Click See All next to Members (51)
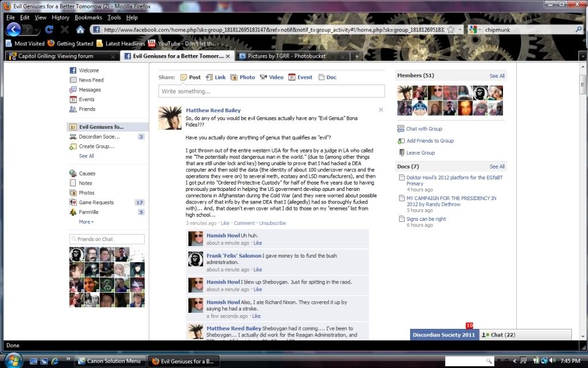This screenshot has height=368, width=588. pyautogui.click(x=497, y=76)
